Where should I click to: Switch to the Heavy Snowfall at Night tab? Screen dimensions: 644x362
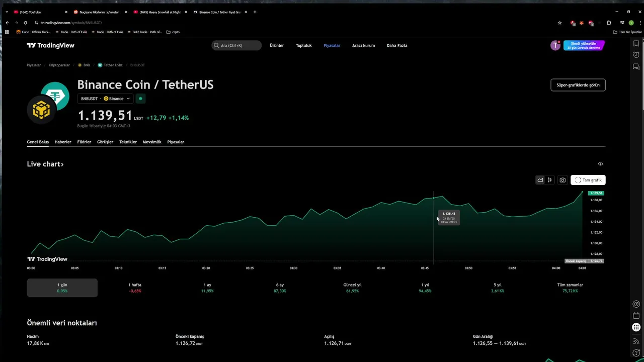pos(160,12)
